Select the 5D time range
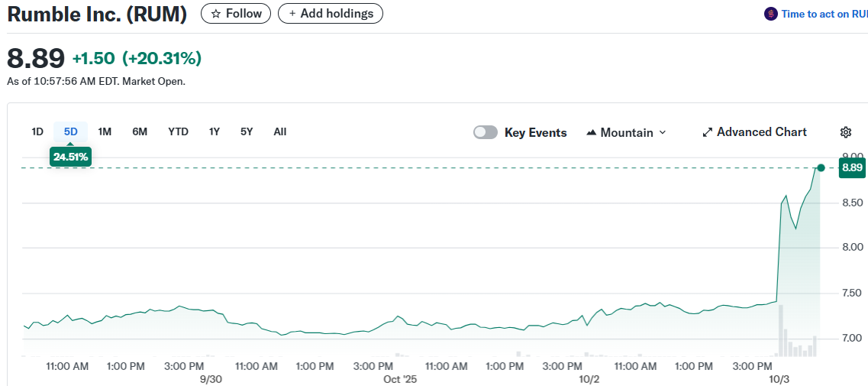Image resolution: width=868 pixels, height=386 pixels. (71, 131)
